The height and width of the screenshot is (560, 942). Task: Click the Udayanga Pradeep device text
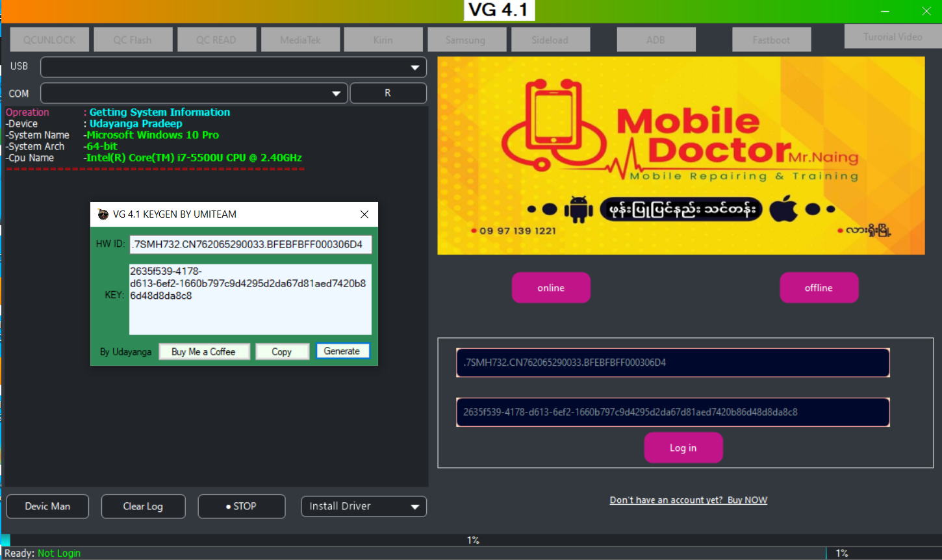click(136, 123)
